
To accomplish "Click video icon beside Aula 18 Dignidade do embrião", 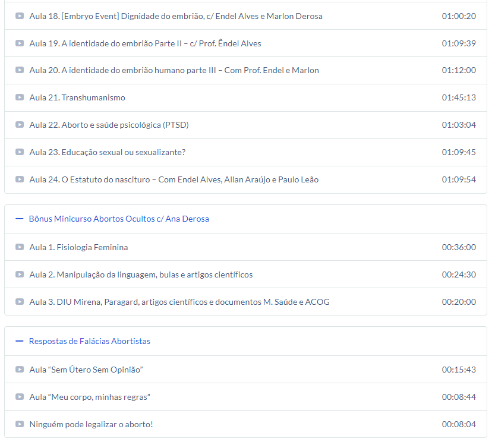I will click(x=20, y=16).
